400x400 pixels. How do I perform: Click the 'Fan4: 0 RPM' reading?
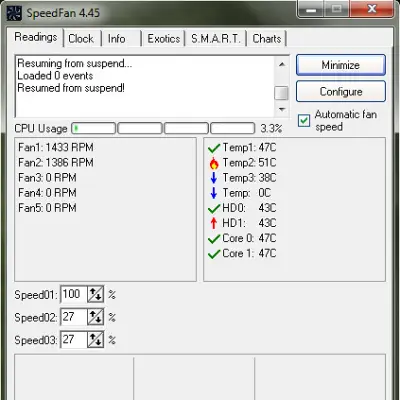tap(47, 193)
